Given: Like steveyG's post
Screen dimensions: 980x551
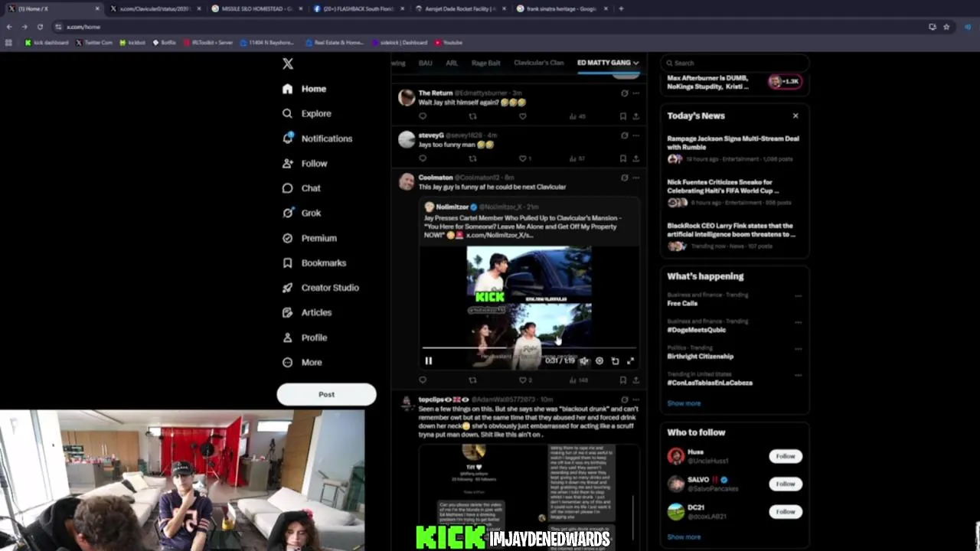Looking at the screenshot, I should click(x=522, y=158).
